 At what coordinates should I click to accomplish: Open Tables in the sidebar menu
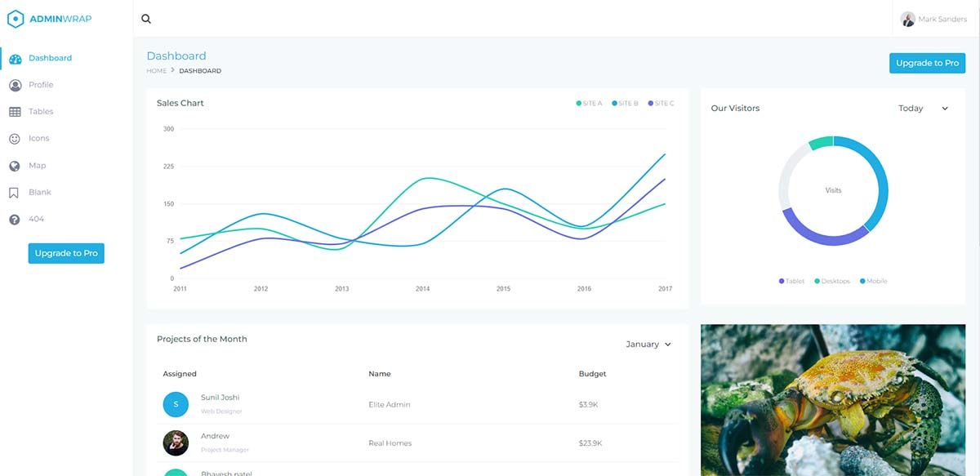pos(41,112)
